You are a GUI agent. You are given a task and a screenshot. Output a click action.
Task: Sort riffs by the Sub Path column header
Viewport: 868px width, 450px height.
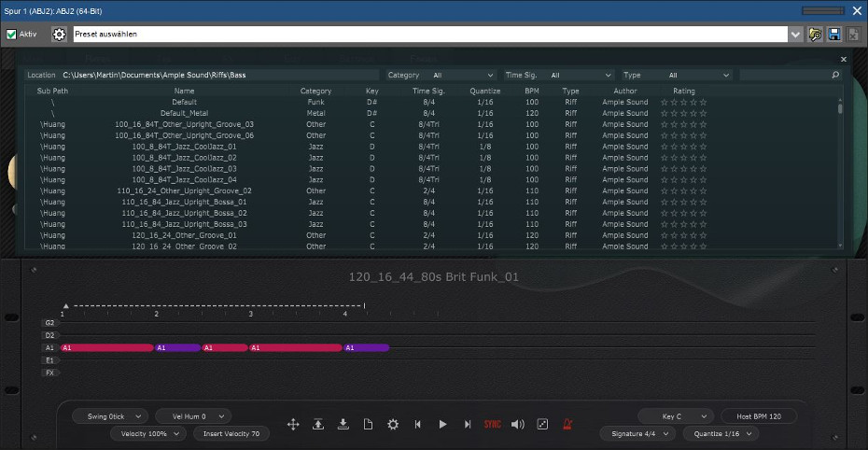(x=52, y=91)
